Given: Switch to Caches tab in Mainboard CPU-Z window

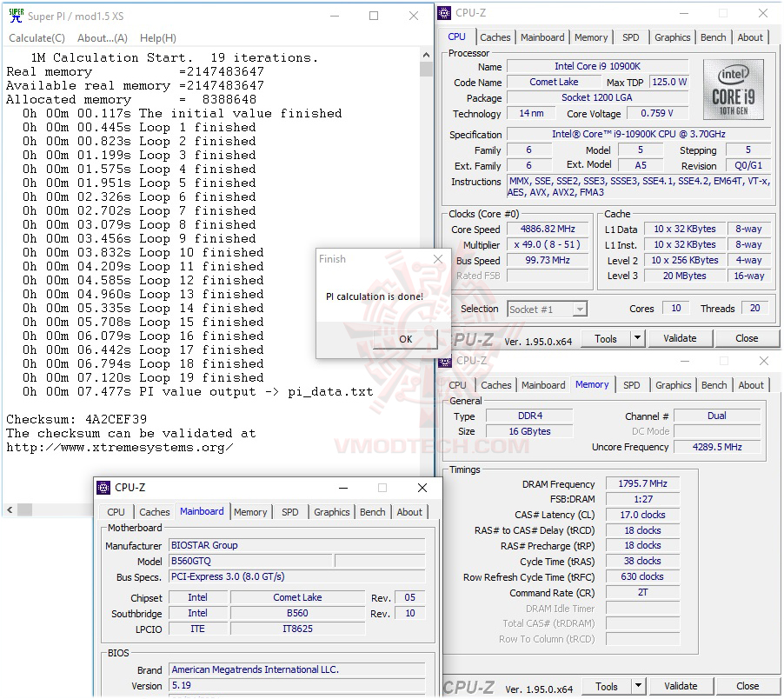Looking at the screenshot, I should coord(155,512).
